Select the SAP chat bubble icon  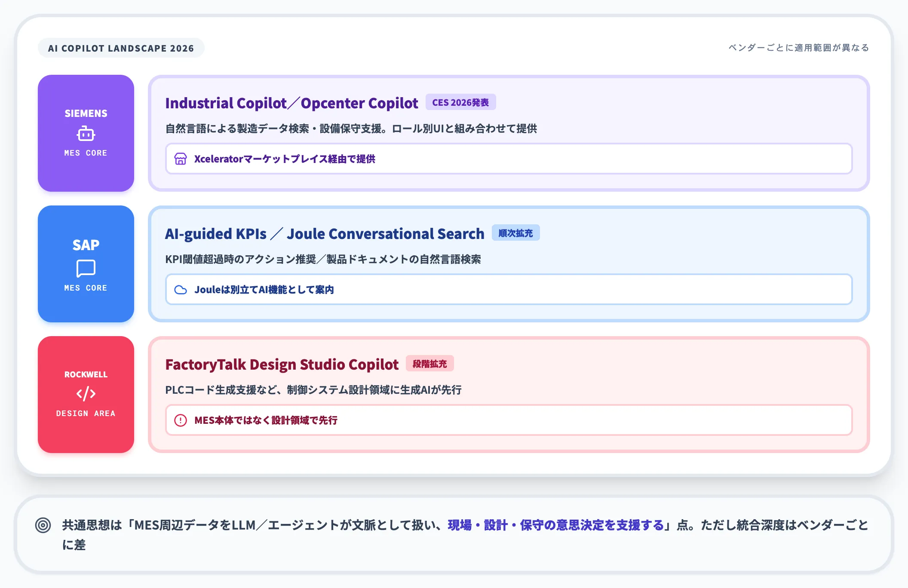(86, 268)
